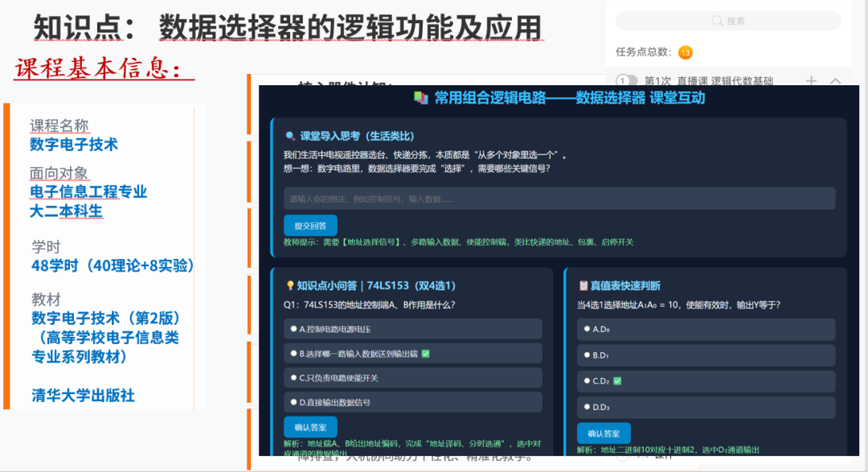Screen dimensions: 868x472
Task: Choose option C.D₂ in the truth table question
Action: click(706, 381)
